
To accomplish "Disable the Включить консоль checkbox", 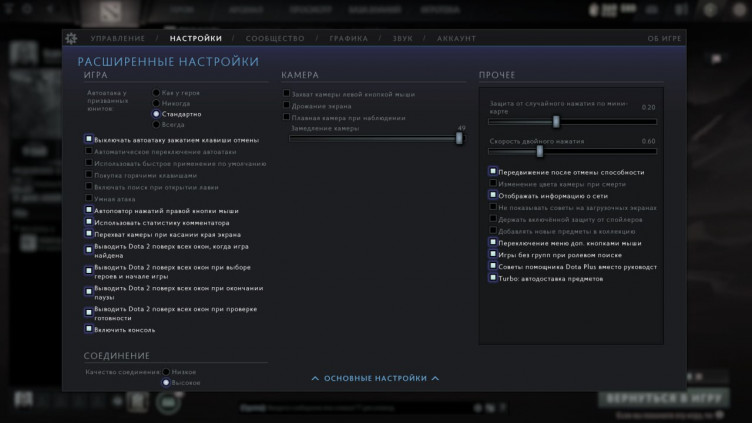I will tap(89, 329).
